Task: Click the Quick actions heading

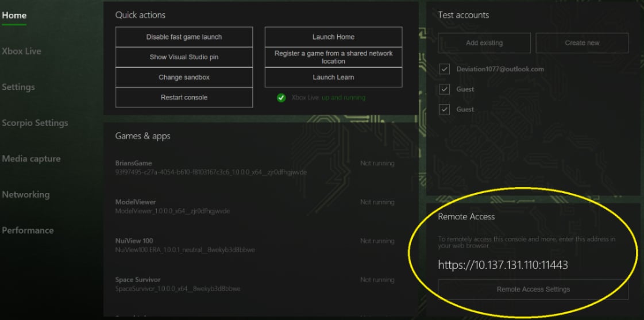Action: 140,15
